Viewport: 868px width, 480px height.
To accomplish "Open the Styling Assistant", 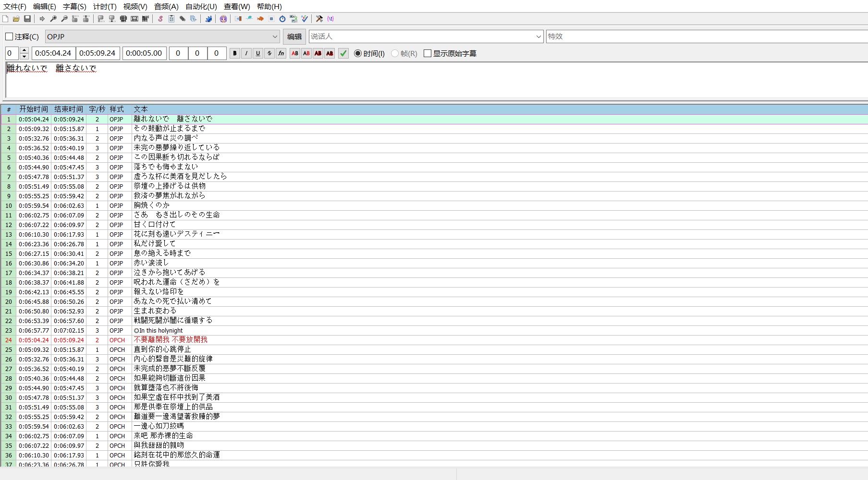I will tap(249, 19).
